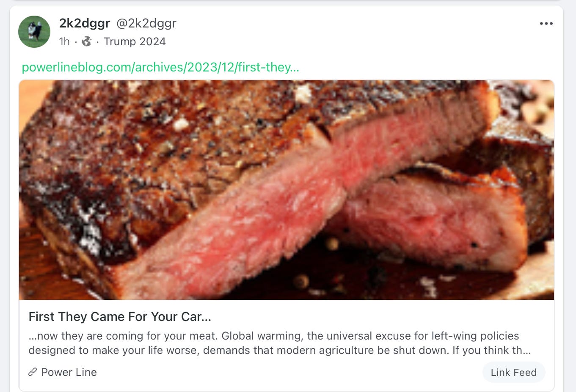Screen dimensions: 576x392
Task: Click the Trump 2024 group label
Action: click(x=135, y=41)
